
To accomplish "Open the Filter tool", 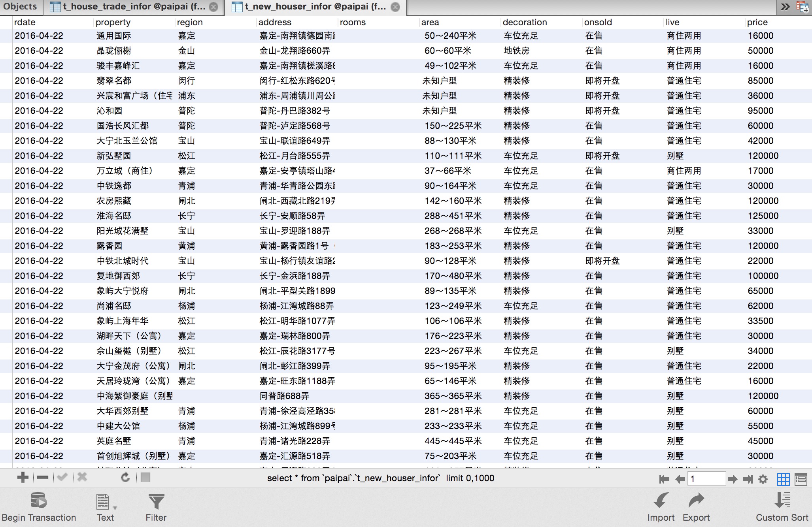I will point(156,507).
